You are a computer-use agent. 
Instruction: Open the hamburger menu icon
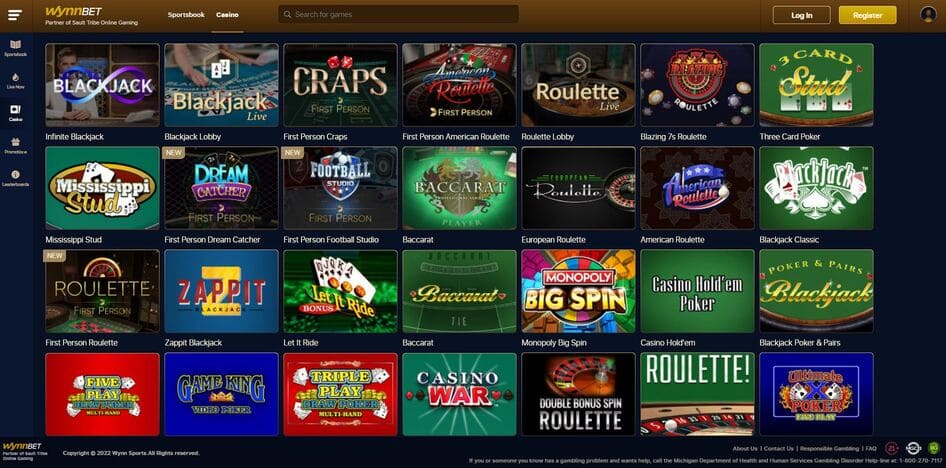click(x=15, y=16)
